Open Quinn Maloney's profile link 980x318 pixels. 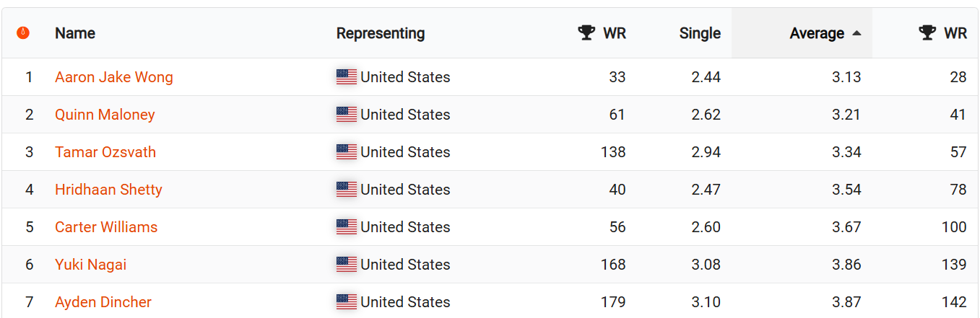tap(105, 115)
